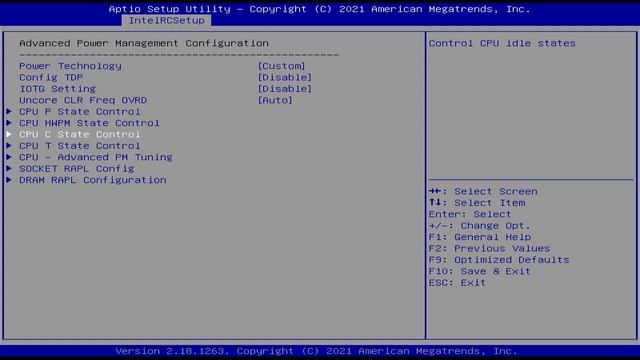
Task: Click the 'F9: Optimized Defaults' hint
Action: tap(499, 260)
